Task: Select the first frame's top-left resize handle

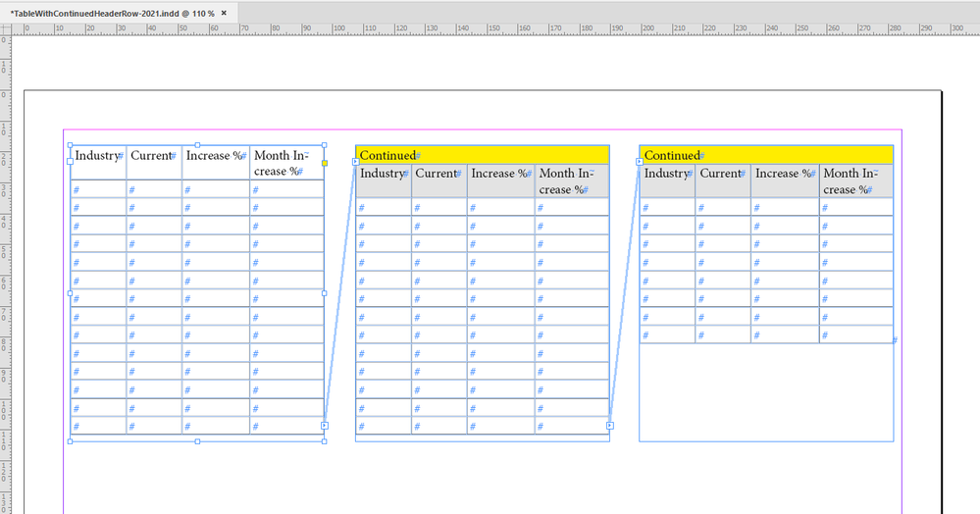Action: click(x=70, y=145)
